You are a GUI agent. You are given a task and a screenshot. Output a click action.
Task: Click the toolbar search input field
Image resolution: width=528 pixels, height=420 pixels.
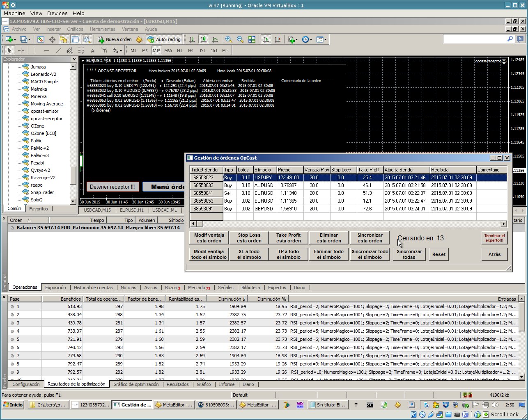point(475,39)
